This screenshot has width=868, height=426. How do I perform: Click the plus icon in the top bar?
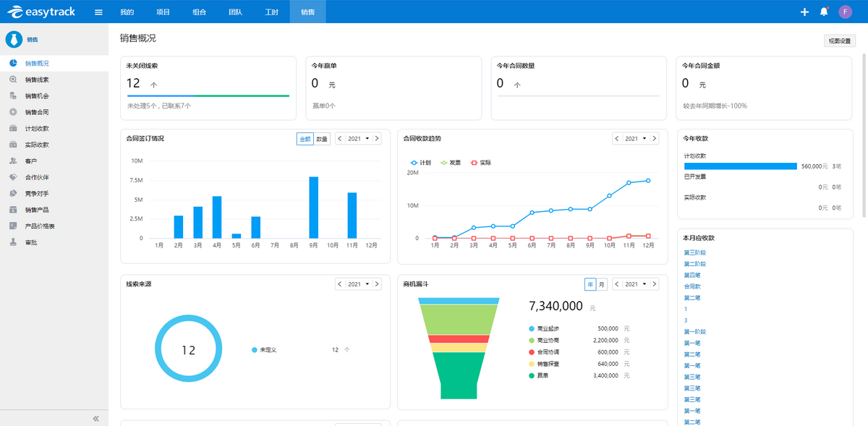click(804, 12)
